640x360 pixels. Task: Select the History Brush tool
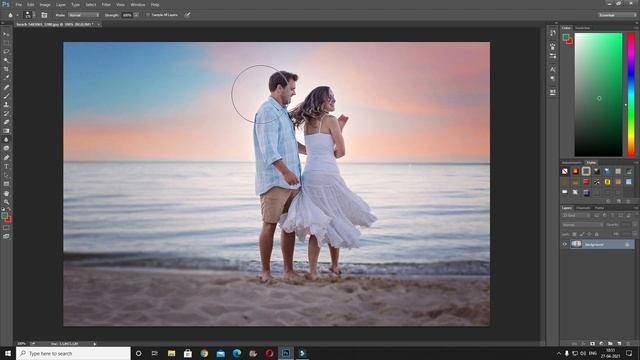6,113
